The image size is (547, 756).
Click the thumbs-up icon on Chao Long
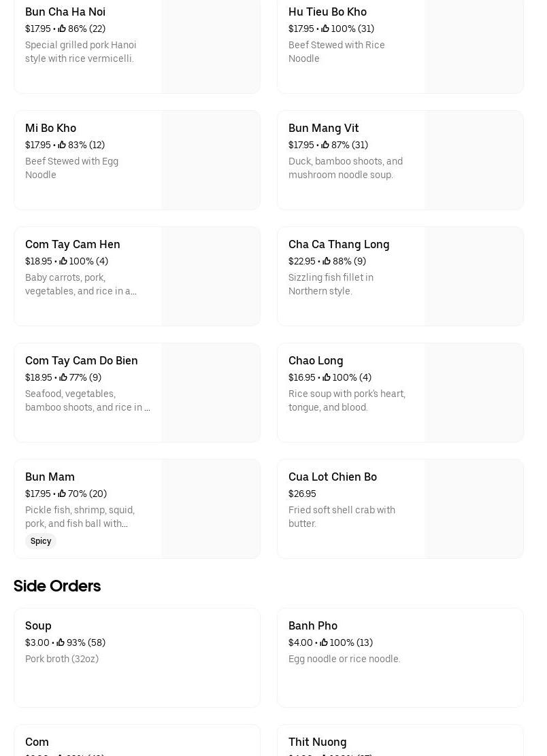[x=327, y=377]
